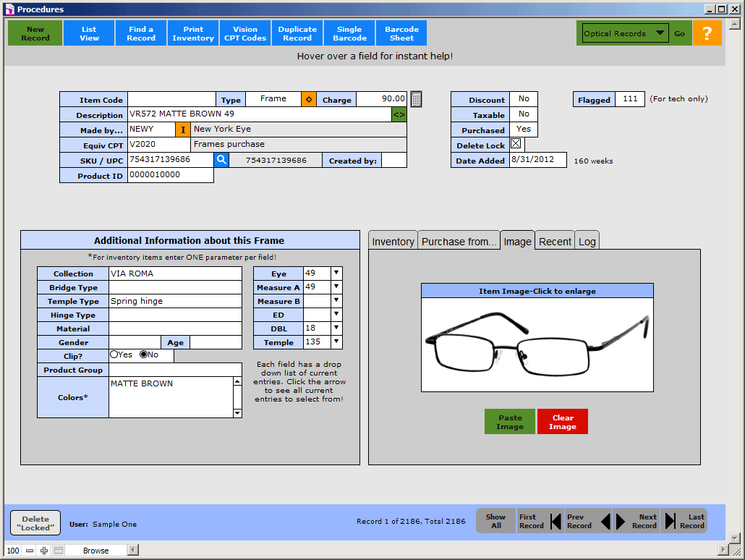Click the Paste Image button
Viewport: 745px width, 560px height.
[x=509, y=421]
